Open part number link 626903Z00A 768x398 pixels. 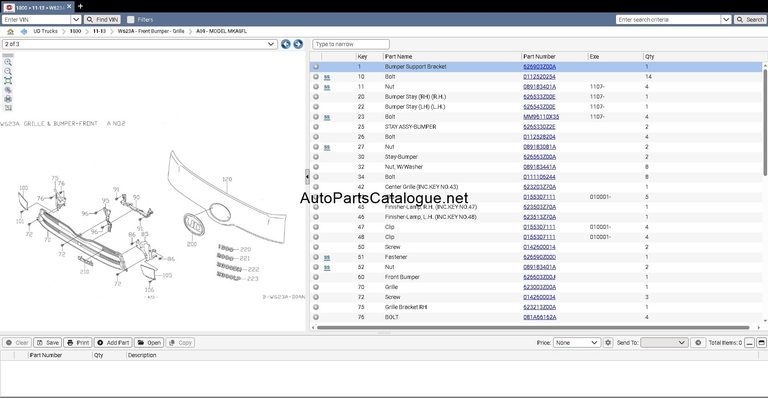(539, 67)
